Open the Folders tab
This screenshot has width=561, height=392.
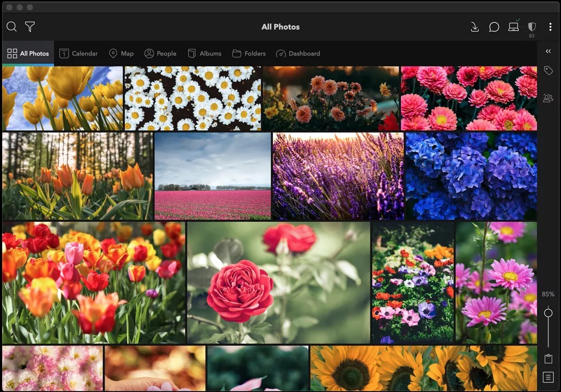coord(249,54)
